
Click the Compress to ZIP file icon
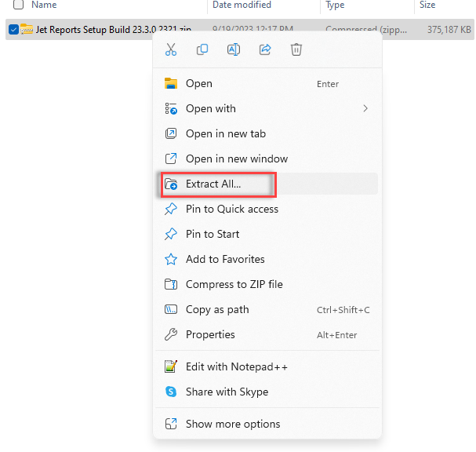171,284
